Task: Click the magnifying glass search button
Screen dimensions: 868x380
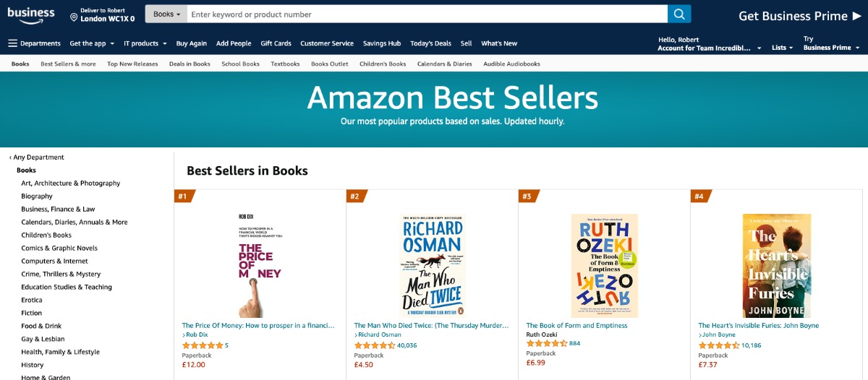Action: 679,14
